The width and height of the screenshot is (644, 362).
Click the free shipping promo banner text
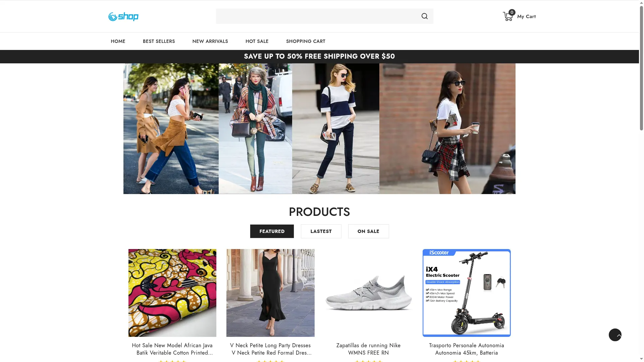pos(319,56)
